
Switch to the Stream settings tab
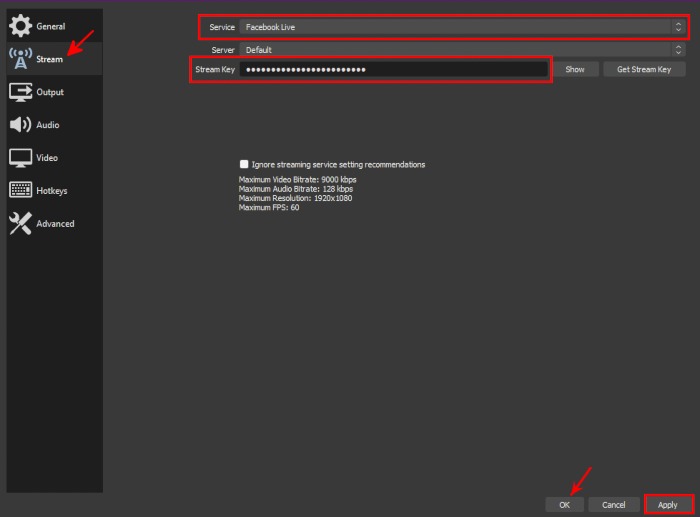pos(54,59)
